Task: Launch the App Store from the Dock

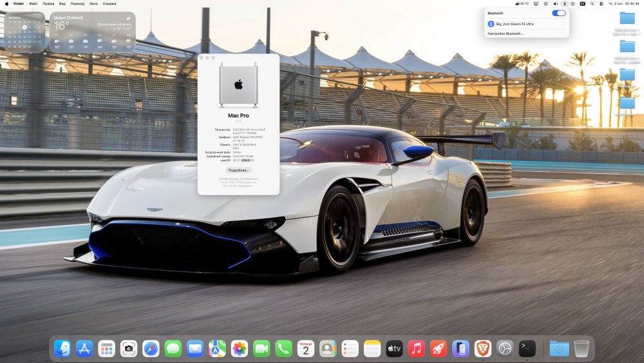Action: [84, 349]
